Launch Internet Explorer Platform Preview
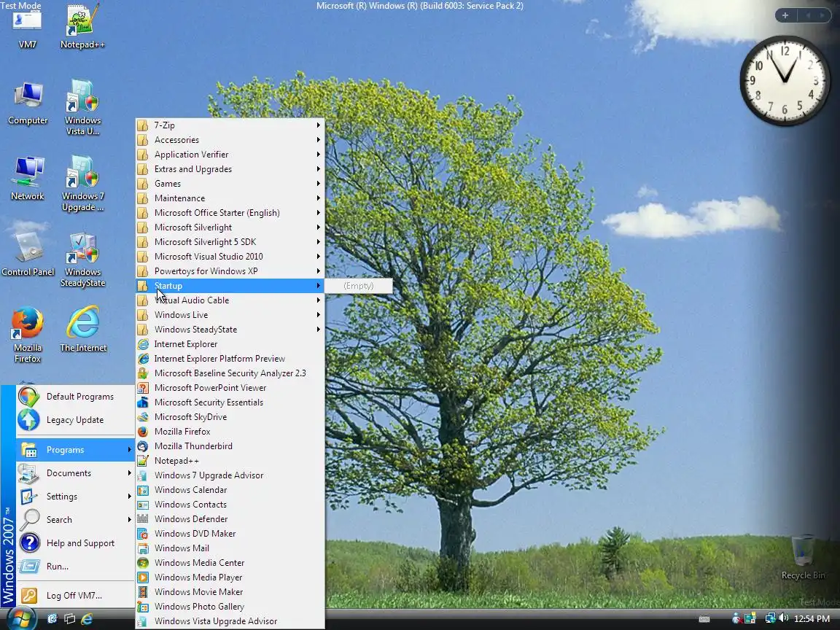Image resolution: width=840 pixels, height=630 pixels. tap(230, 359)
